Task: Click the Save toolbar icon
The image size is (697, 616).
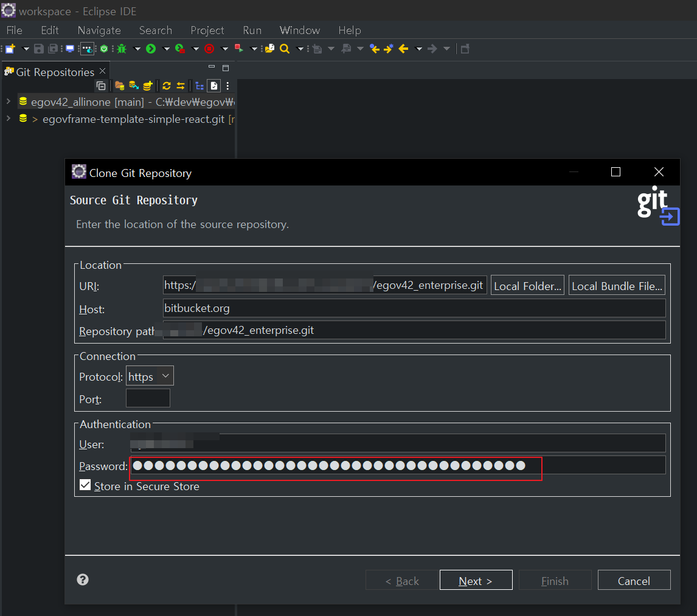Action: click(39, 49)
